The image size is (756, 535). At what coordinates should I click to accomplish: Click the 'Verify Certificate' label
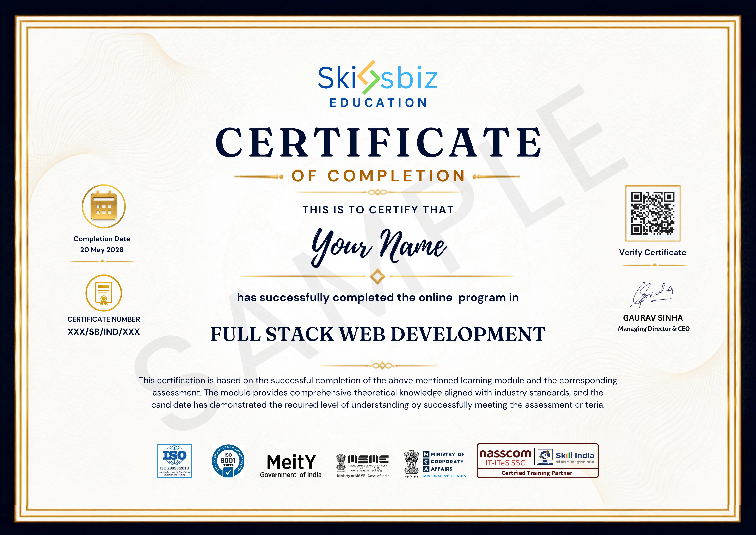(x=653, y=252)
